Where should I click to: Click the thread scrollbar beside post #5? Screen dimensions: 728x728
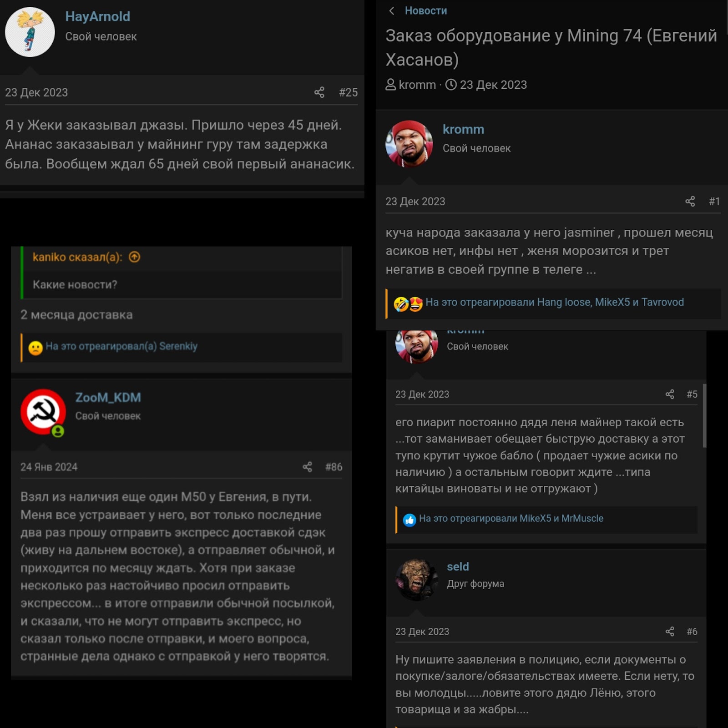click(x=704, y=416)
